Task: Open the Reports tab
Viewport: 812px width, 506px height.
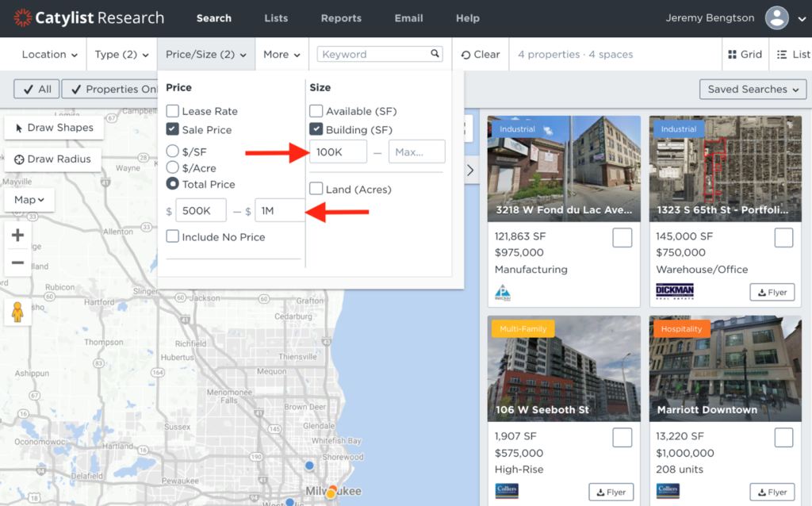Action: (341, 18)
